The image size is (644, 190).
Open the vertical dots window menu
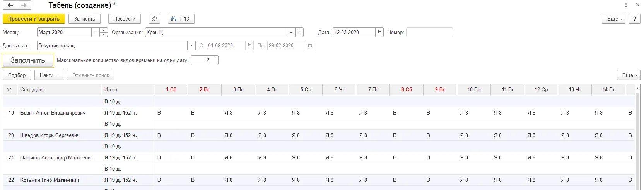point(626,5)
